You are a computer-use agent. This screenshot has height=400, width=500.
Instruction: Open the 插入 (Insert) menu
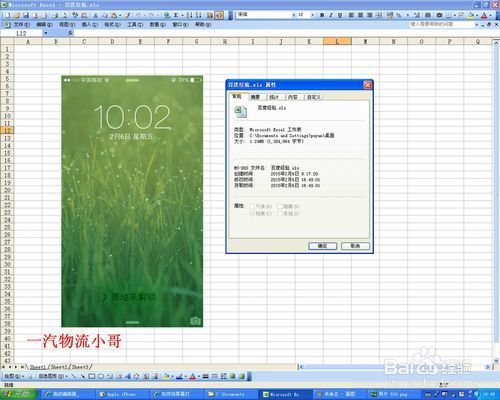(x=90, y=25)
